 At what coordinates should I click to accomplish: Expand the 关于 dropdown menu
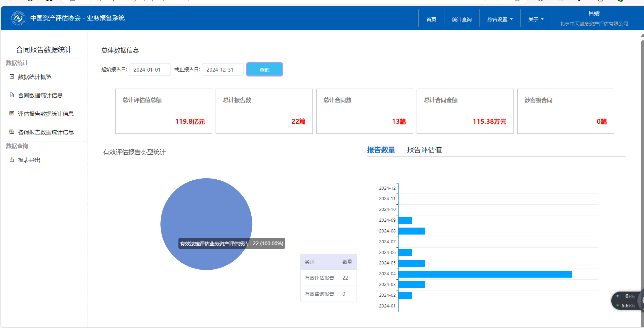(x=536, y=19)
